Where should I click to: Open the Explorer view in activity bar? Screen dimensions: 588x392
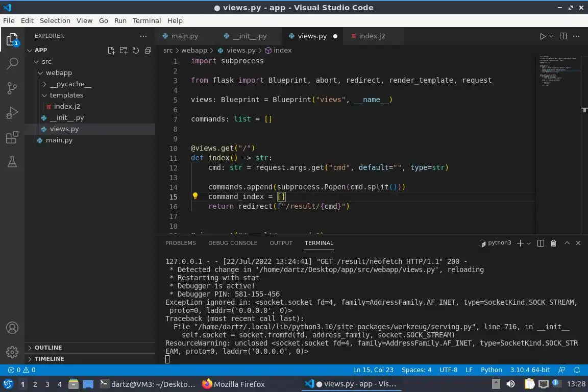(x=12, y=39)
